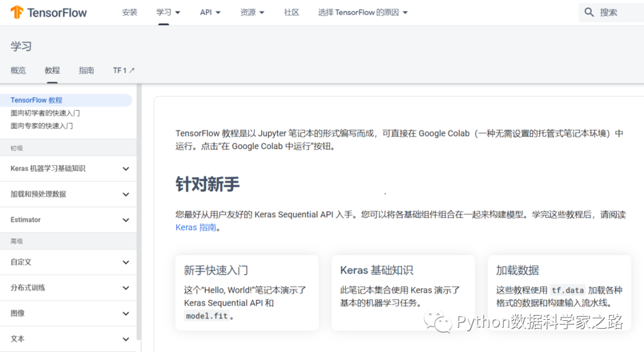The height and width of the screenshot is (352, 644).
Task: Open the Keras 基础知识 card
Action: click(403, 292)
